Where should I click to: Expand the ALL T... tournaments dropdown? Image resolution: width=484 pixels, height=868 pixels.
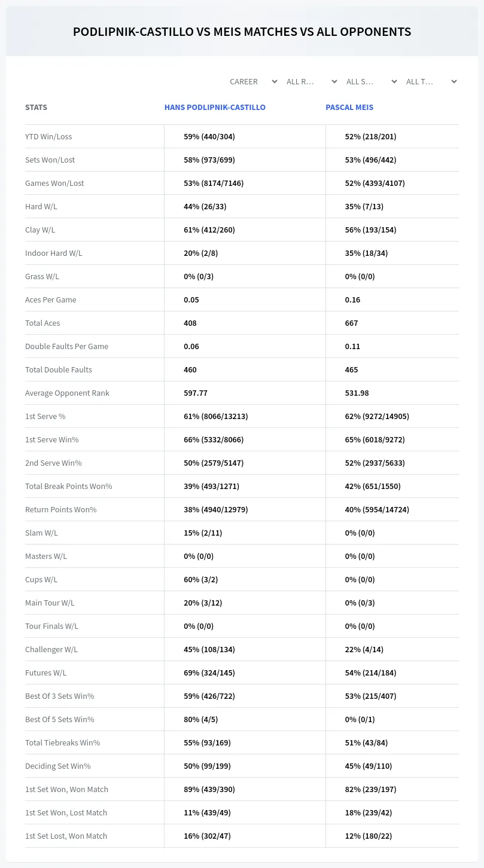pyautogui.click(x=431, y=81)
